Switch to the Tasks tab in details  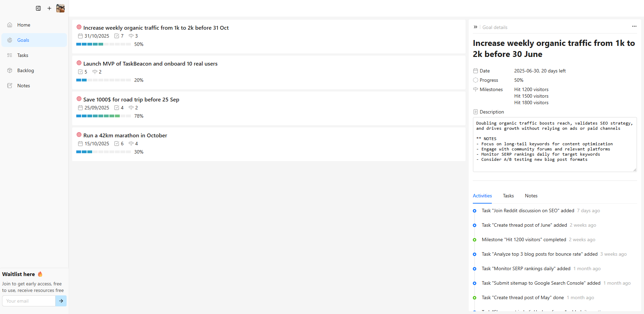click(508, 196)
